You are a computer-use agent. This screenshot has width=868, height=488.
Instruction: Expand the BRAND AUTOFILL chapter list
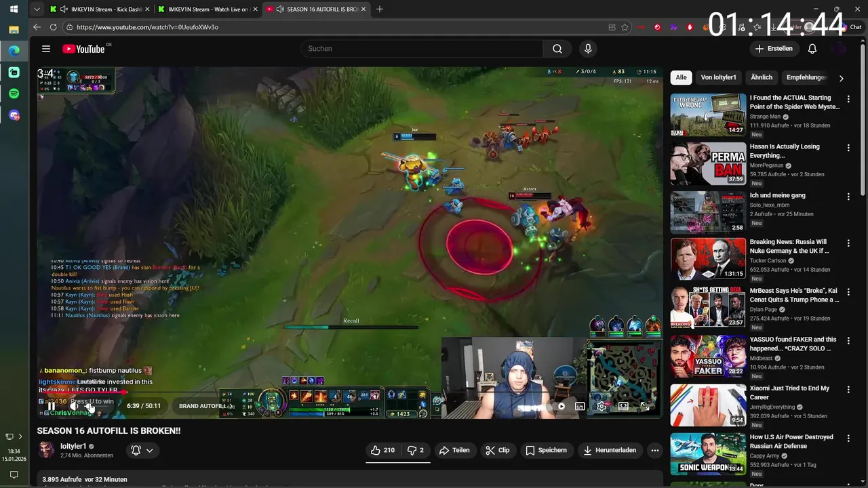pyautogui.click(x=207, y=406)
